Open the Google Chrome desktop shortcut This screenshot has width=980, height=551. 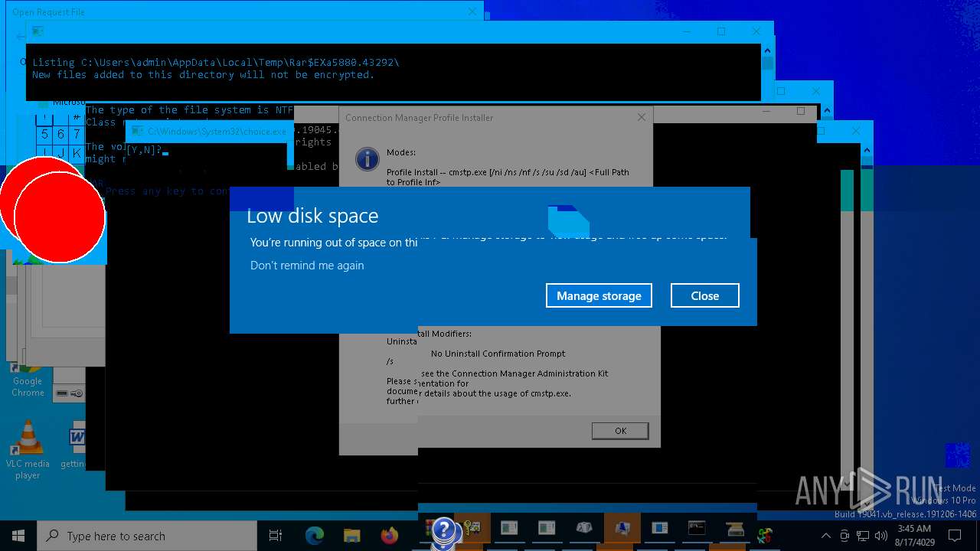pyautogui.click(x=28, y=379)
